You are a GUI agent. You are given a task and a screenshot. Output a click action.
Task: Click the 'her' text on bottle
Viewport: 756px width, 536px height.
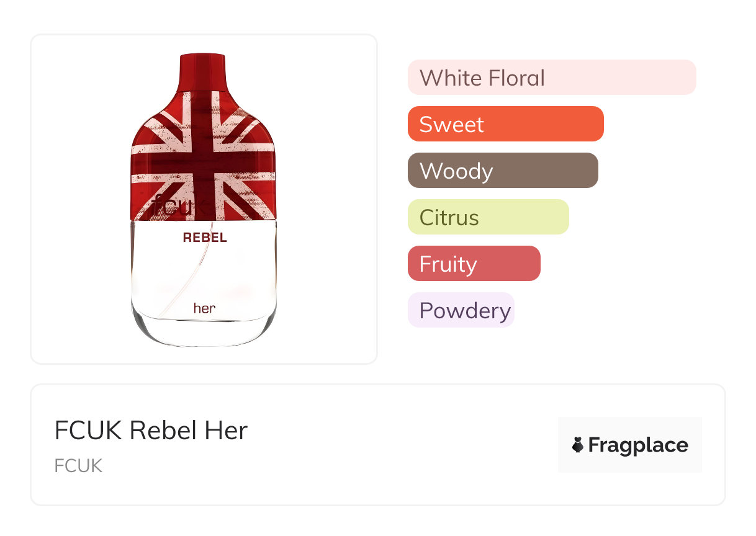point(204,308)
